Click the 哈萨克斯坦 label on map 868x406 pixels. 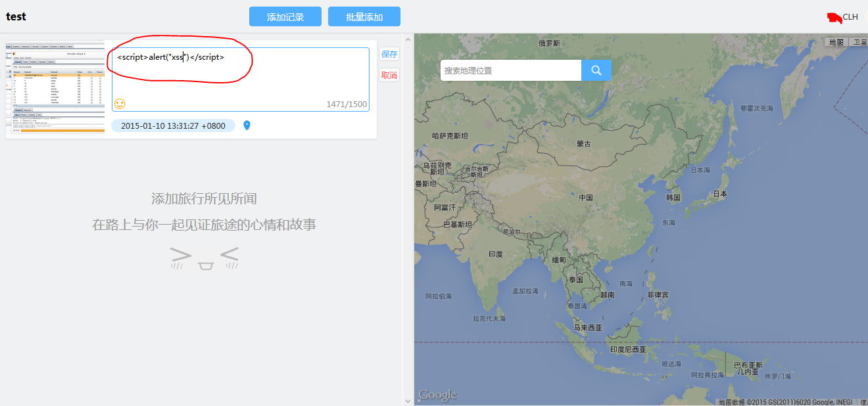point(450,135)
